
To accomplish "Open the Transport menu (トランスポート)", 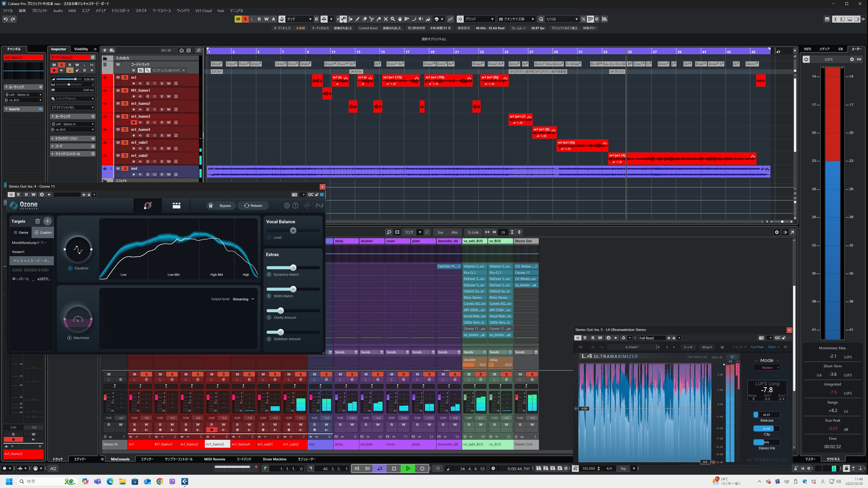I will point(120,11).
